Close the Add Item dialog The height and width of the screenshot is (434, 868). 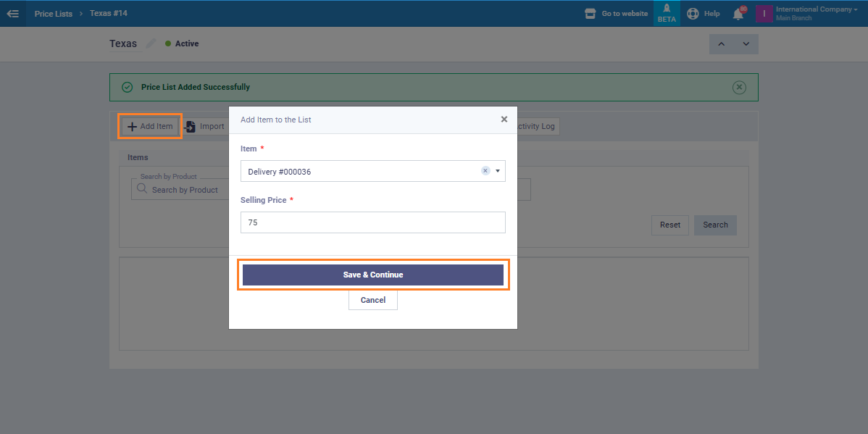(x=504, y=120)
